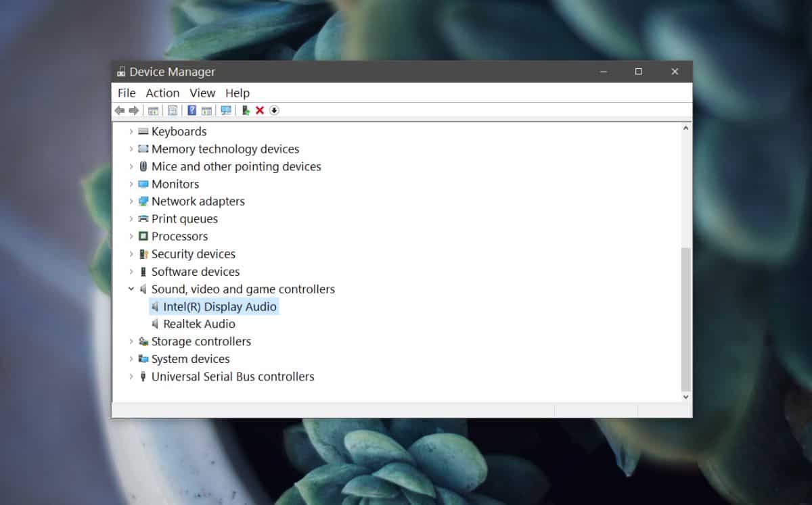Image resolution: width=812 pixels, height=505 pixels.
Task: Open Properties from the toolbar icon
Action: pyautogui.click(x=173, y=110)
